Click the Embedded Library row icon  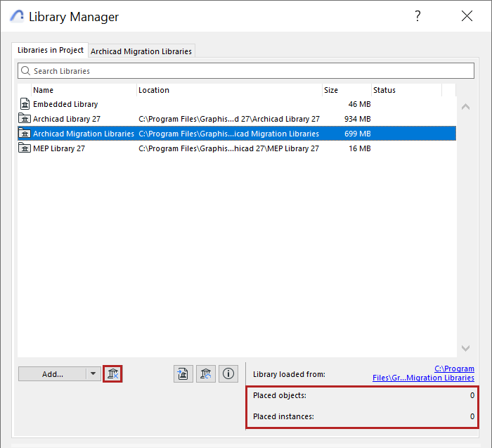(25, 104)
